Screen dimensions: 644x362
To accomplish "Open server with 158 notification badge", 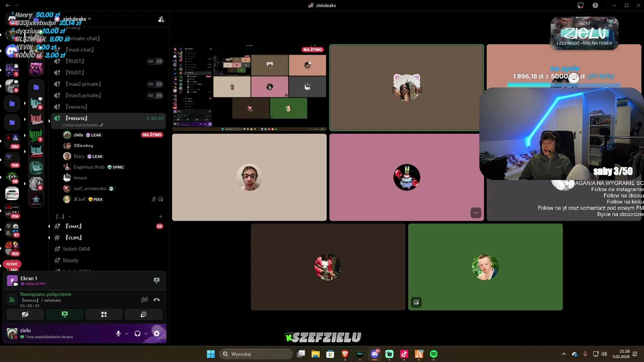I will point(12,158).
